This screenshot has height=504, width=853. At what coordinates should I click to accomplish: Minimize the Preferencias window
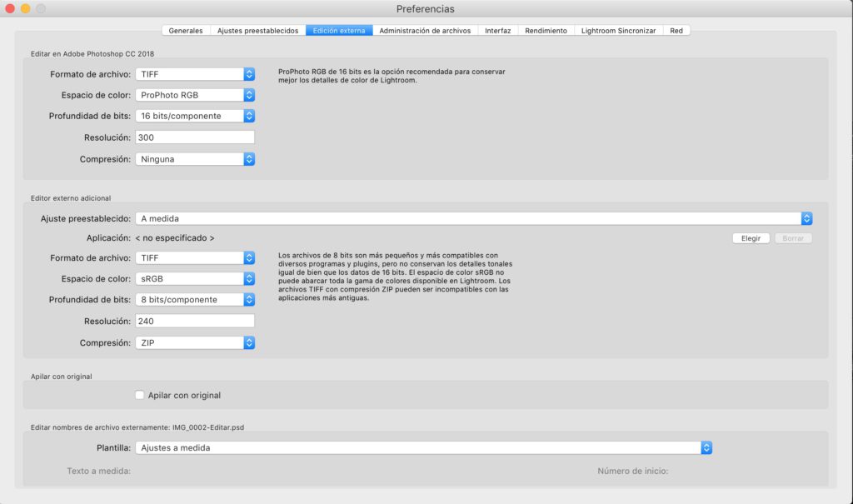[25, 8]
